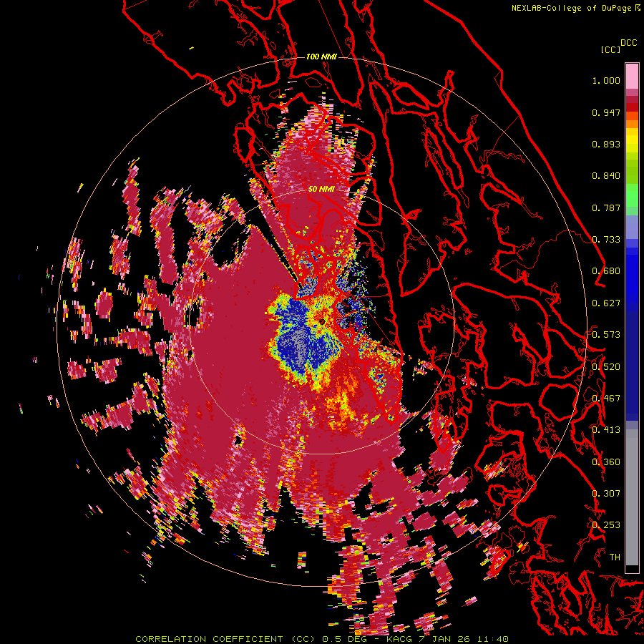Screen dimensions: 644x644
Task: Select the 1.000 scale value
Action: [606, 80]
